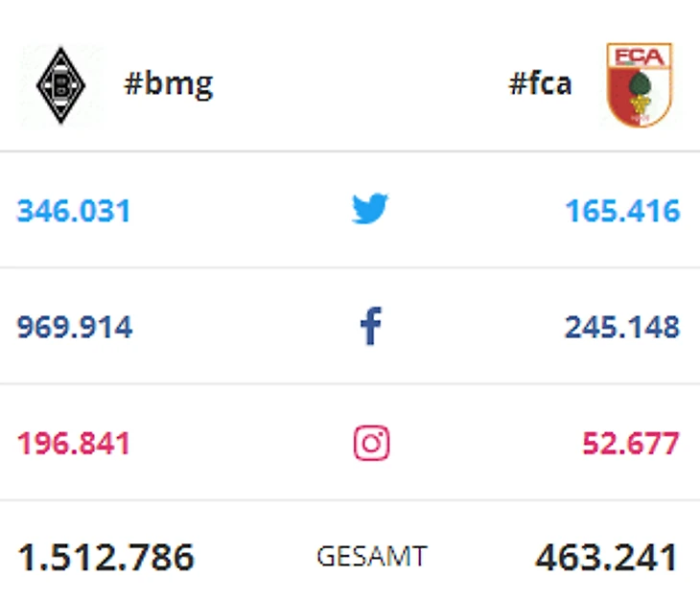
Task: Click fca total followers 463.241
Action: tap(607, 557)
